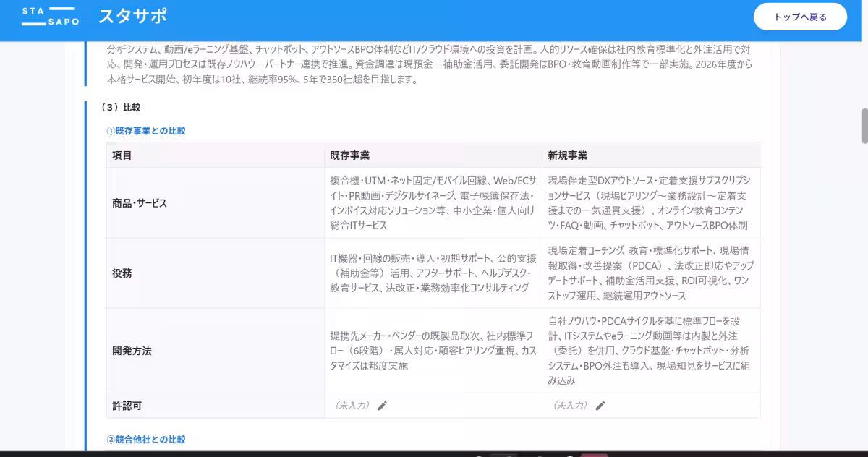Screen dimensions: 868x457
Task: Open the ②競合他社との比較 section link
Action: 148,438
